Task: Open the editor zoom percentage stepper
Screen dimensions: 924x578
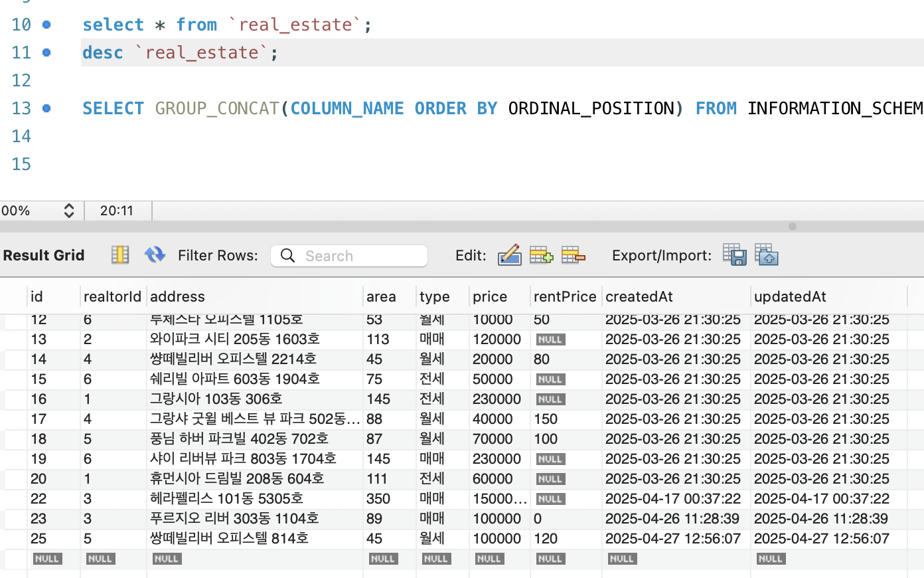Action: [x=68, y=211]
